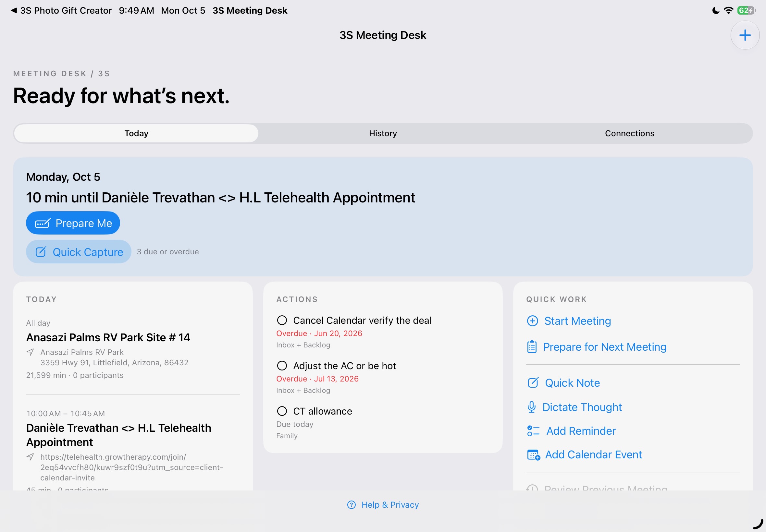Open Anasazi Palms RV Park Site # 14 event
766x532 pixels.
pyautogui.click(x=108, y=337)
